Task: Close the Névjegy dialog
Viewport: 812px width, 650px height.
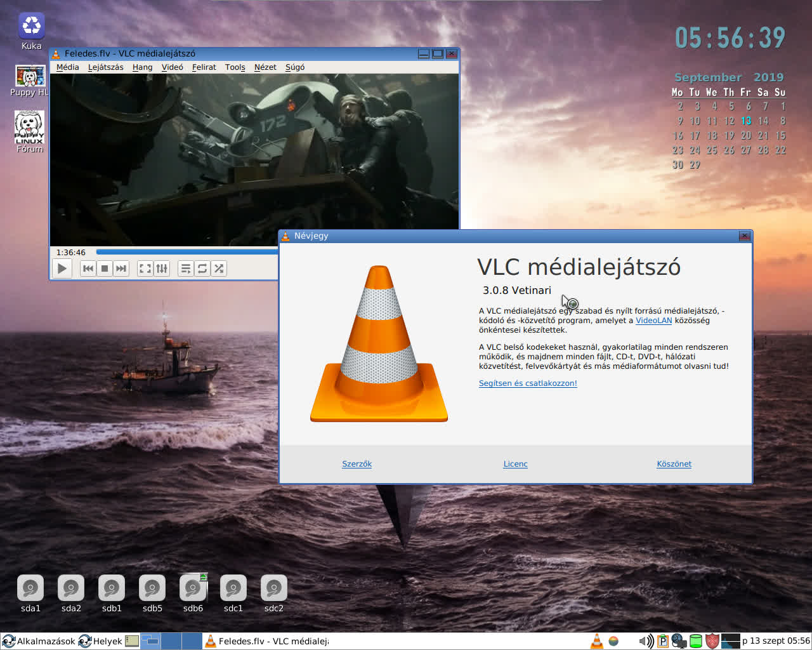Action: point(745,236)
